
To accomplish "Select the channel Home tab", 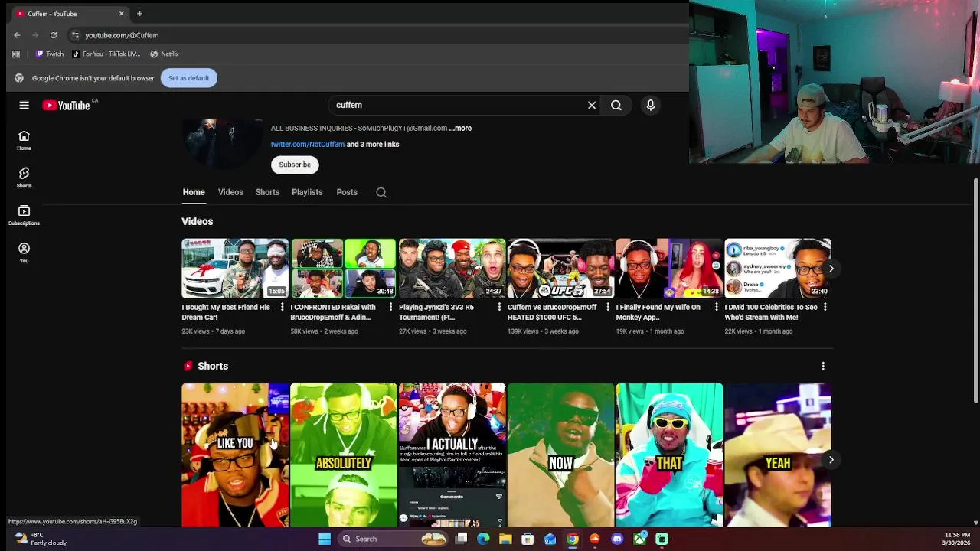I will pos(194,192).
